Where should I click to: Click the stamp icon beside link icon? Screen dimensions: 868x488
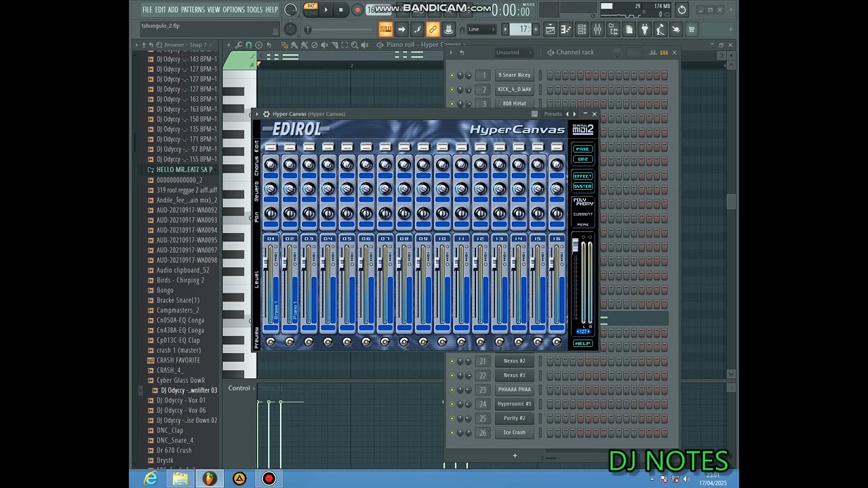pyautogui.click(x=448, y=29)
